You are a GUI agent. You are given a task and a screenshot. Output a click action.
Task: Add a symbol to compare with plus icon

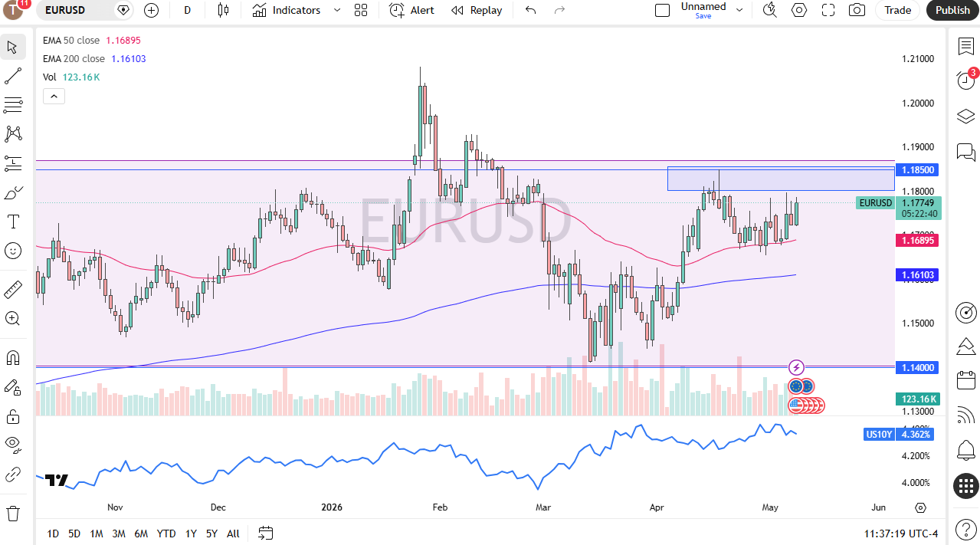tap(151, 10)
